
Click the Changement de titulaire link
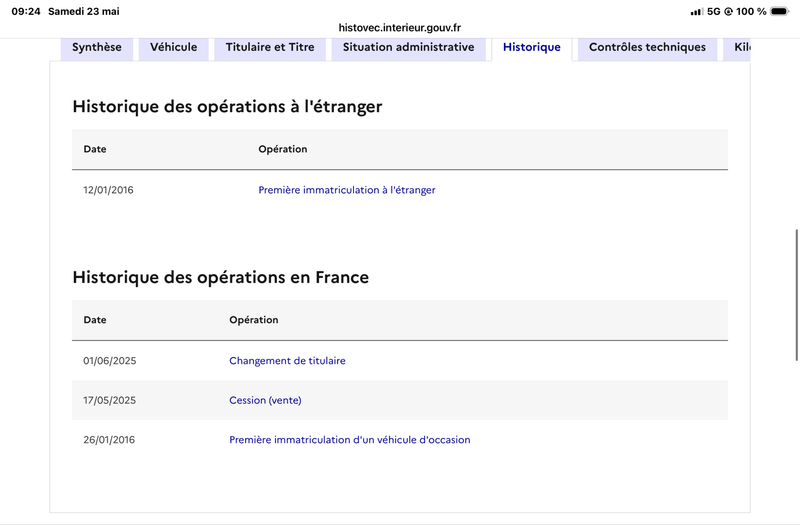(x=287, y=361)
